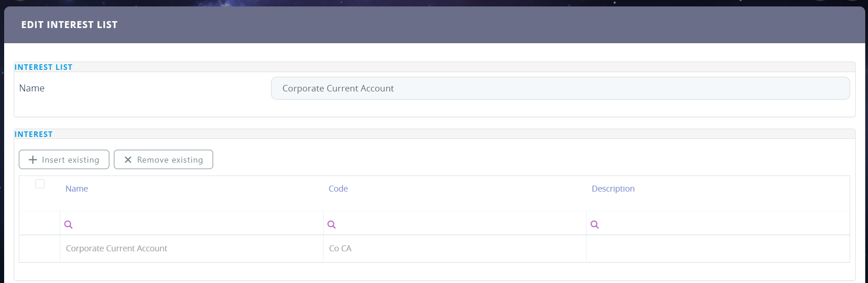Select the Corporate Current Account table row

click(117, 249)
